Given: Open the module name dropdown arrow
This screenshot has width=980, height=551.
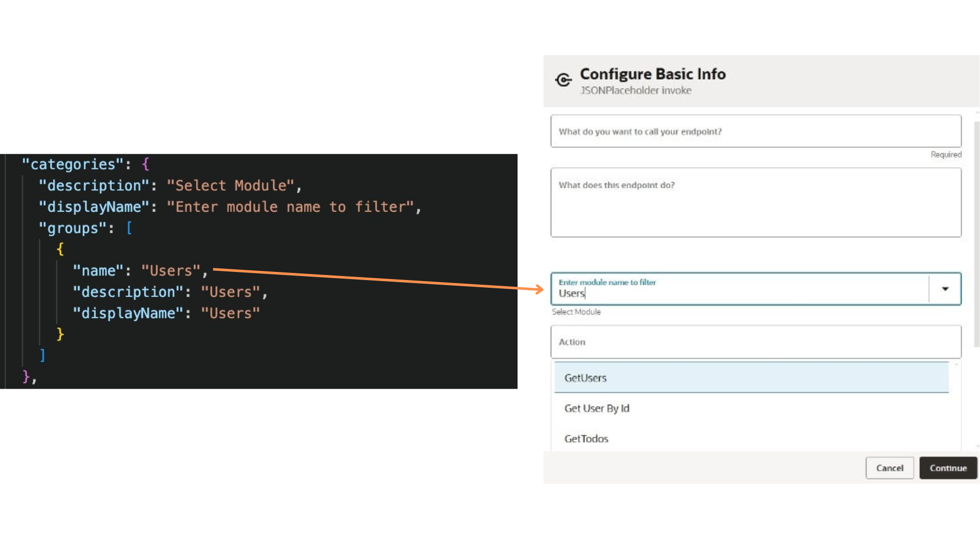Looking at the screenshot, I should [945, 289].
